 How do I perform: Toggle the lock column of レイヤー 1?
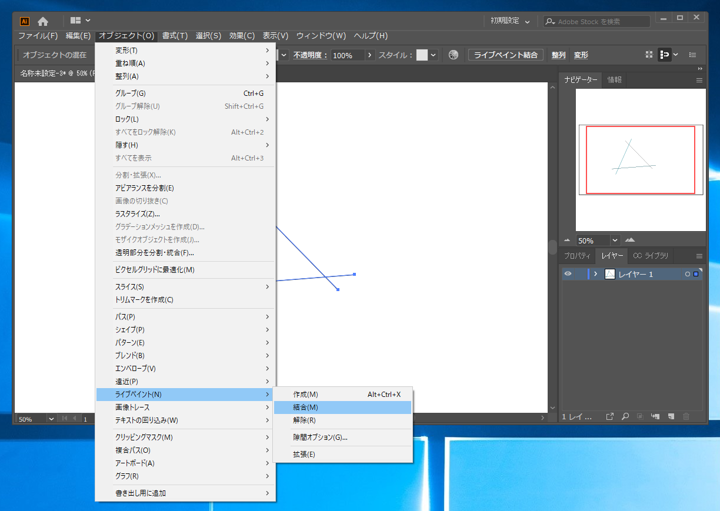[x=580, y=274]
